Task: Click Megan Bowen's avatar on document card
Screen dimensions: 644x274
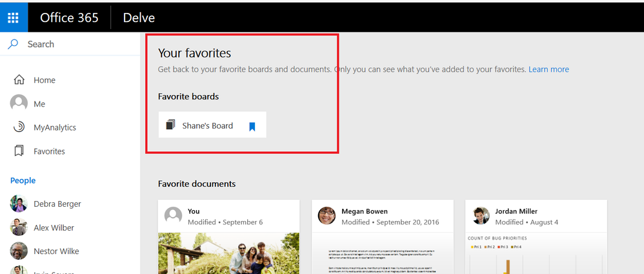Action: pos(327,215)
